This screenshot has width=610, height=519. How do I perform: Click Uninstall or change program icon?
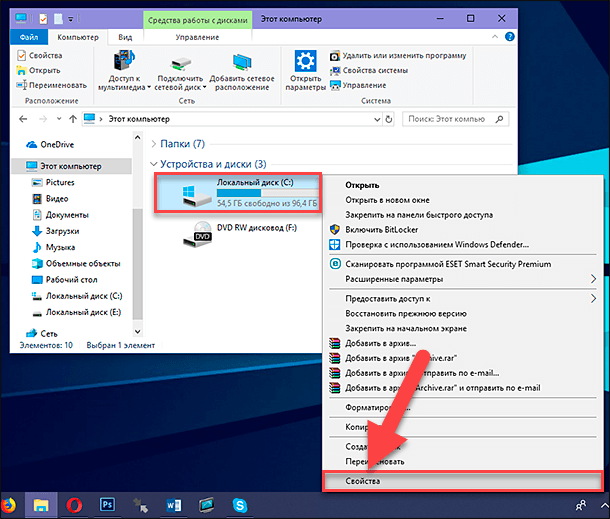(x=335, y=56)
